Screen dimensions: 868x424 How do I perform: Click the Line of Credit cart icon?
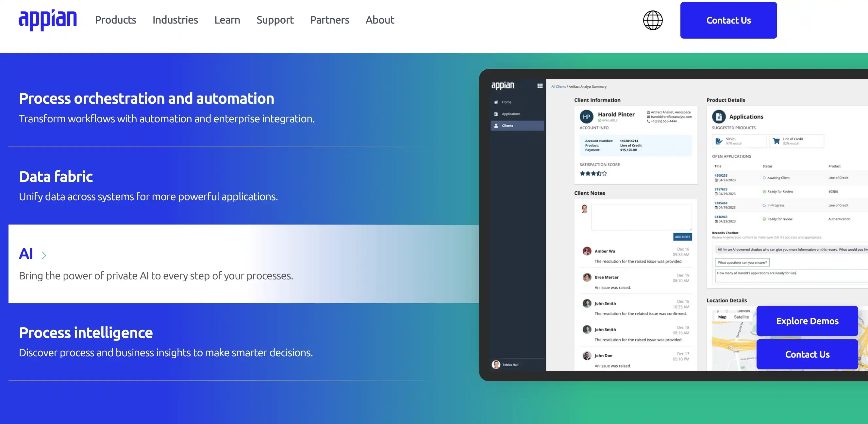point(776,141)
